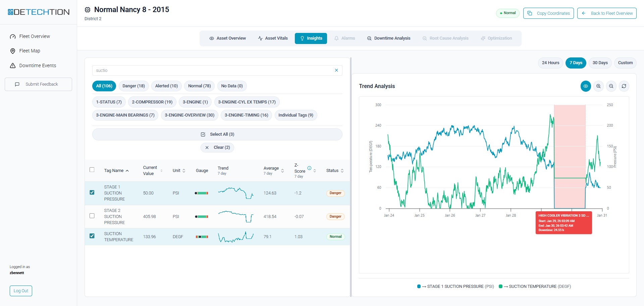This screenshot has height=306, width=644.
Task: Open the Downtime Analysis tab
Action: (389, 38)
